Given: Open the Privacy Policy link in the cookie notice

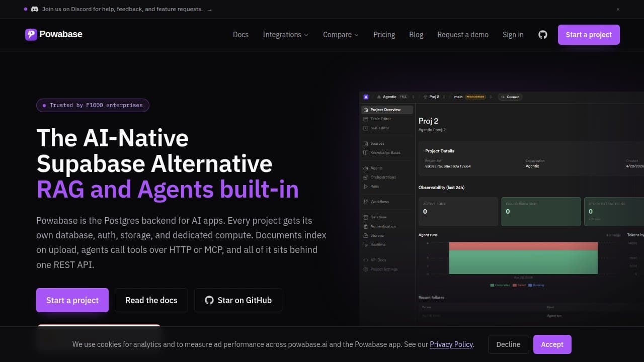Looking at the screenshot, I should click(451, 344).
